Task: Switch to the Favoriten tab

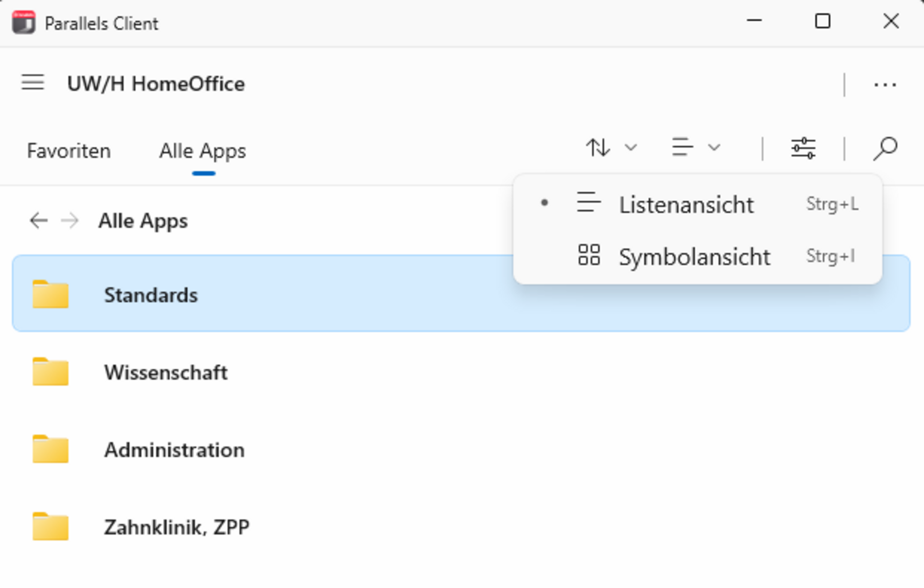Action: coord(69,151)
